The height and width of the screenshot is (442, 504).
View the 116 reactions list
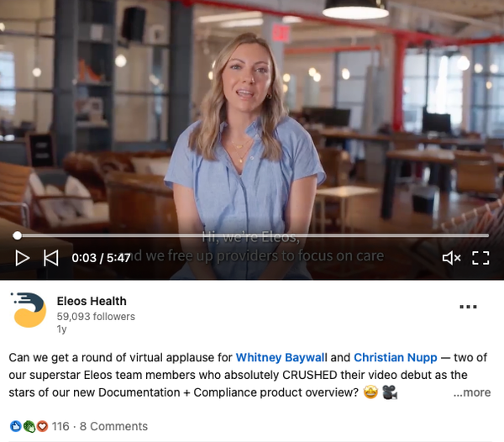pos(60,427)
